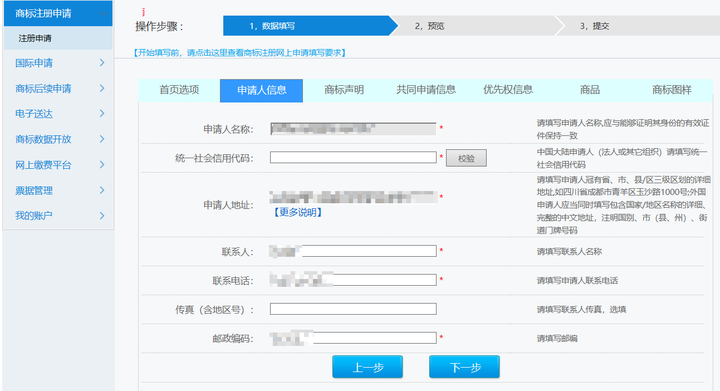Focus the 申请人地址 input field
The image size is (720, 391).
[353, 197]
